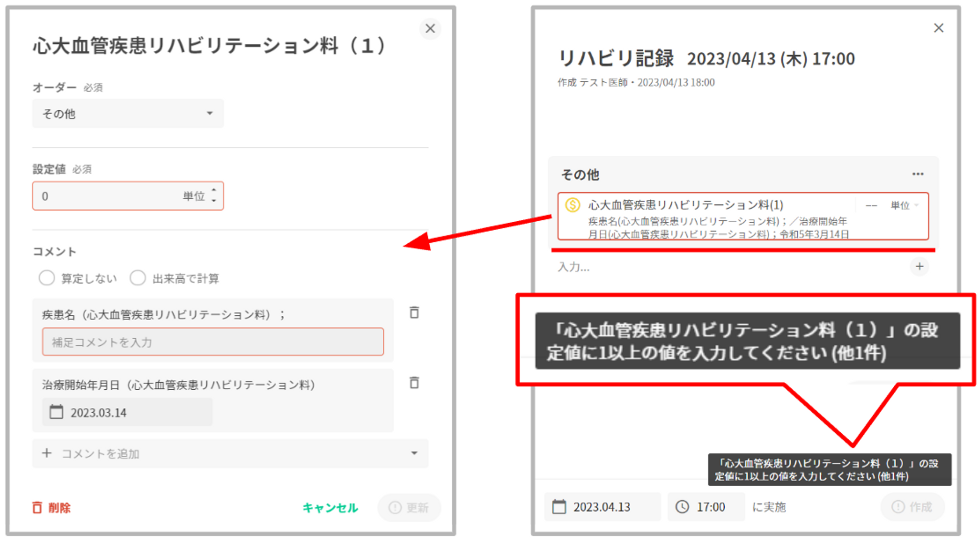Click the 補足コメントを入力 text field
Screen dimensions: 980x540
pyautogui.click(x=213, y=342)
